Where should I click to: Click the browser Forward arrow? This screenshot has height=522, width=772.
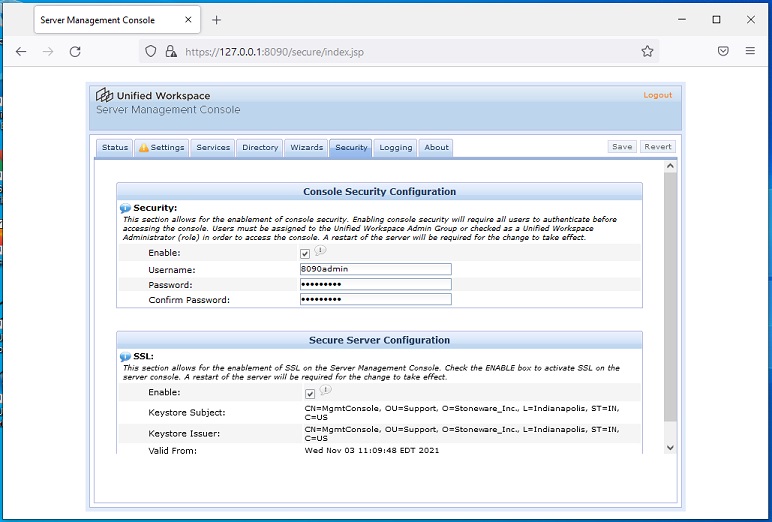coord(48,51)
